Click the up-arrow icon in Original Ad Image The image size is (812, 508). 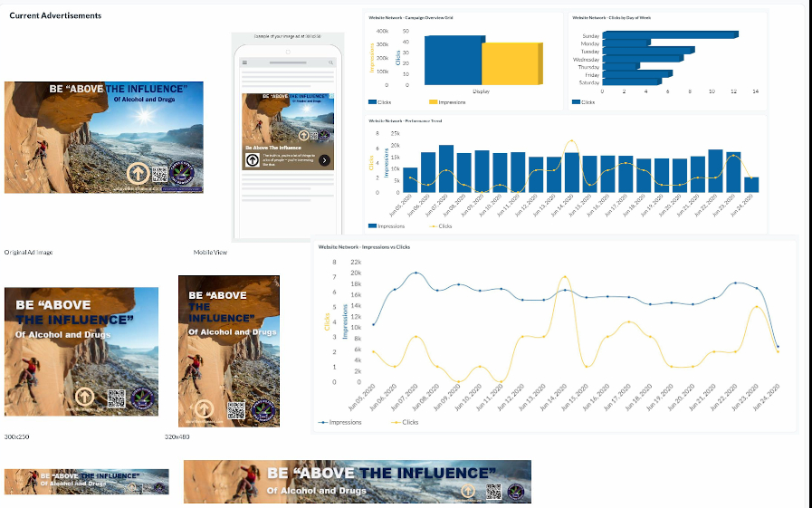tap(138, 174)
